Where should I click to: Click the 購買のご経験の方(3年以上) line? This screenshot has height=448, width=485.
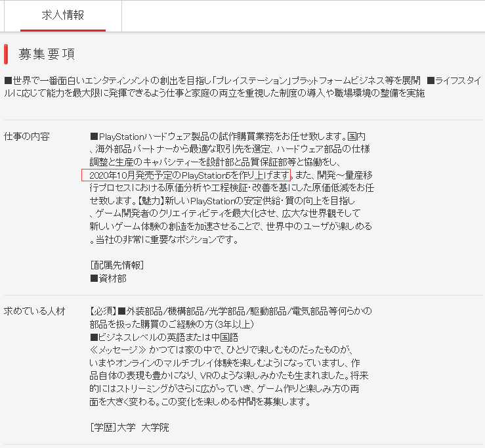point(172,324)
